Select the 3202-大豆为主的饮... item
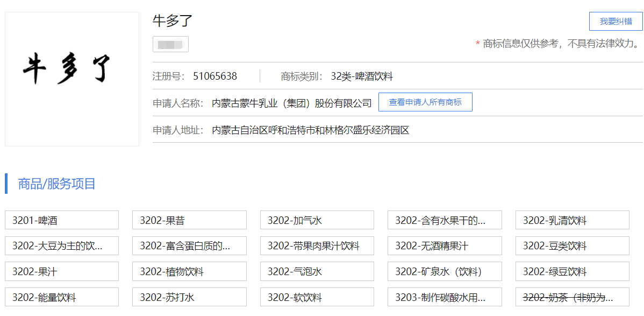The image size is (644, 316). 62,245
